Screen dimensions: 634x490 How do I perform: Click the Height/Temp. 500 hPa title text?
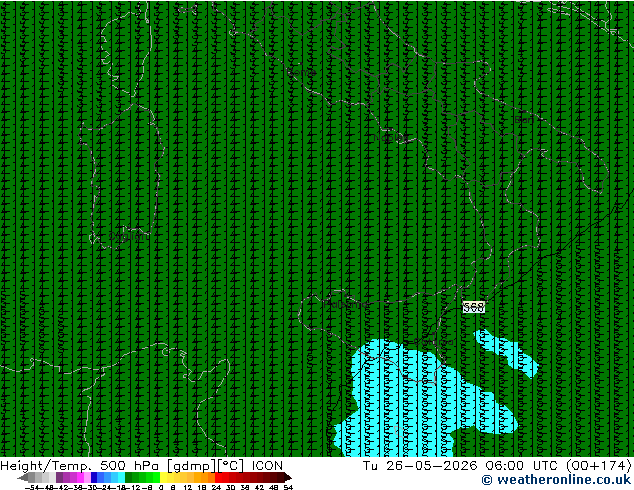point(80,465)
